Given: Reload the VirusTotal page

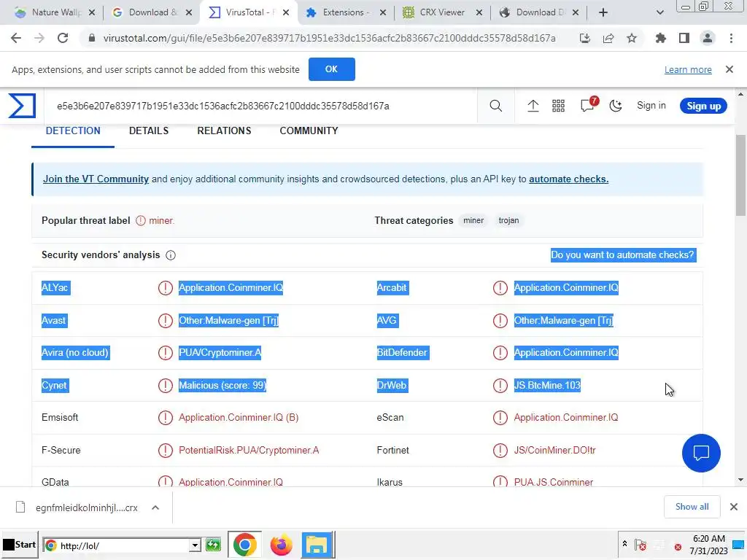Looking at the screenshot, I should 63,38.
